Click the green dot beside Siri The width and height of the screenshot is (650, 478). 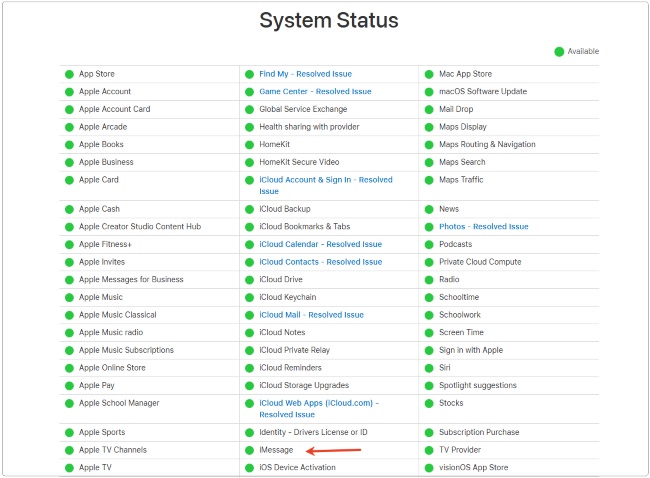click(429, 368)
